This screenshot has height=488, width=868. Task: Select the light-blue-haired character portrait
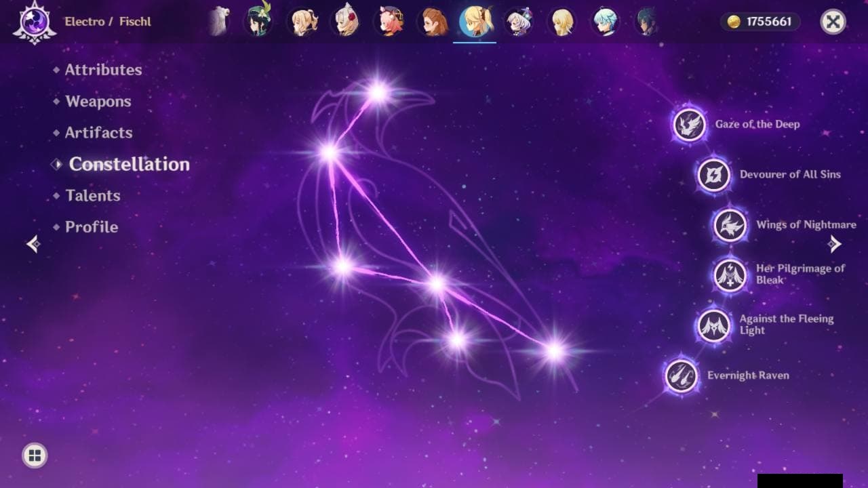click(x=604, y=22)
